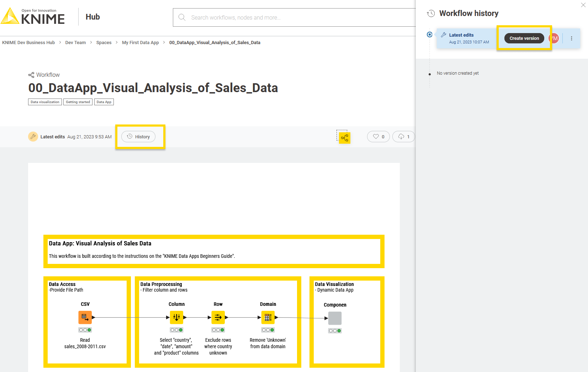Click the wrench Latest edits icon in toolbar

pos(33,137)
